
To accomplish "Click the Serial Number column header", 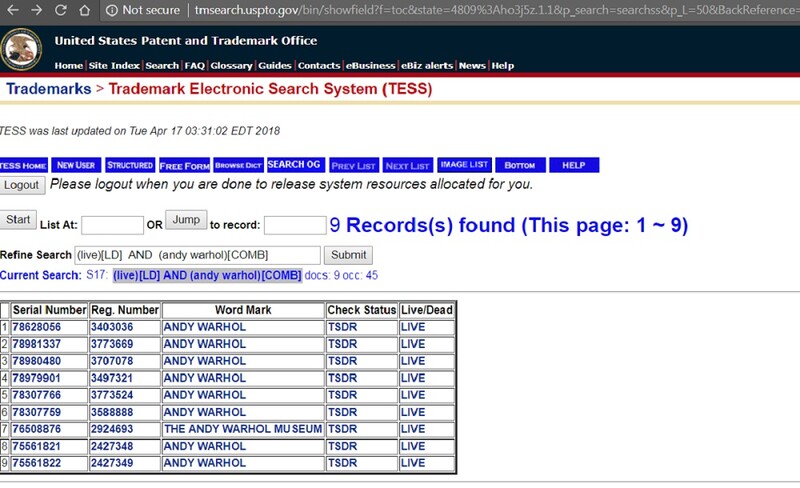I will click(49, 310).
